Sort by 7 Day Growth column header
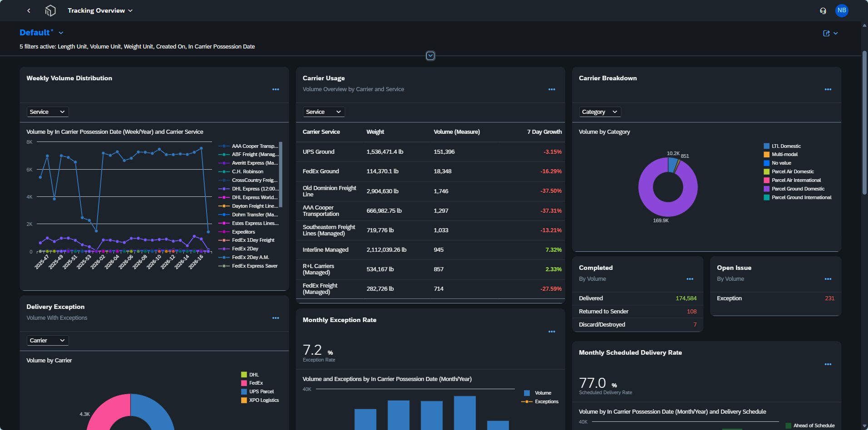The height and width of the screenshot is (430, 868). [x=544, y=132]
